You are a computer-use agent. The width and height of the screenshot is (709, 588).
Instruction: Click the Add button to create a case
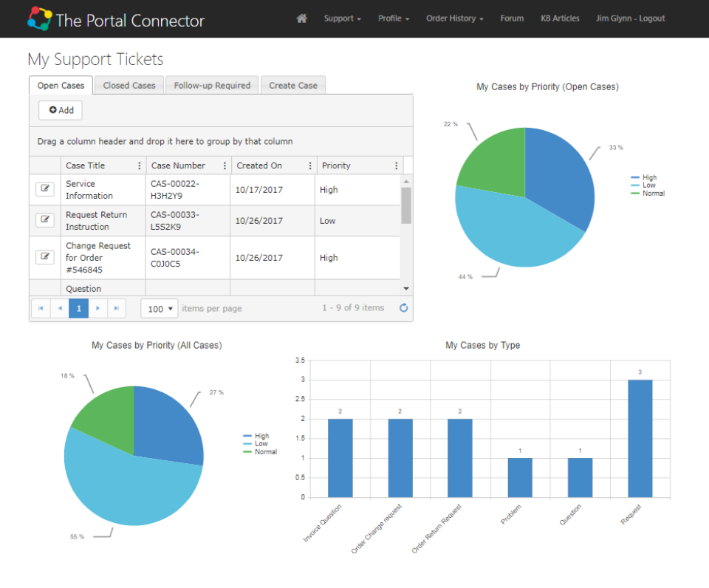pos(60,109)
